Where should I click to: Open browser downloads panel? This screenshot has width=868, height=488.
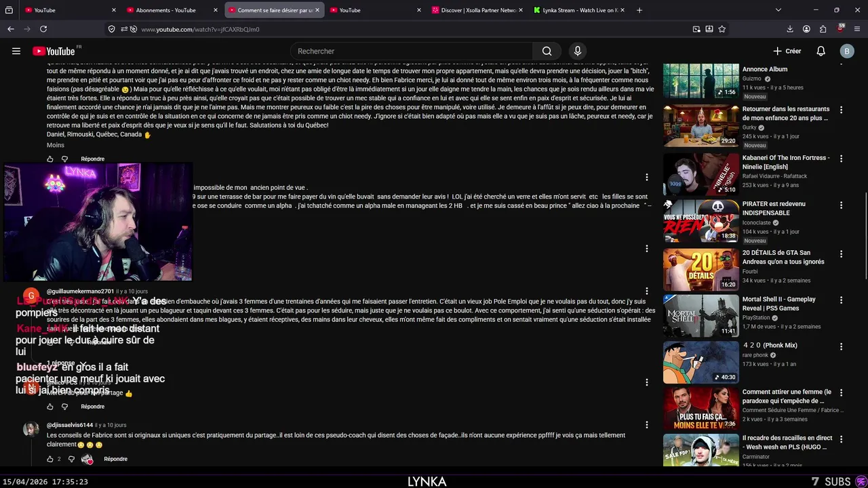790,29
